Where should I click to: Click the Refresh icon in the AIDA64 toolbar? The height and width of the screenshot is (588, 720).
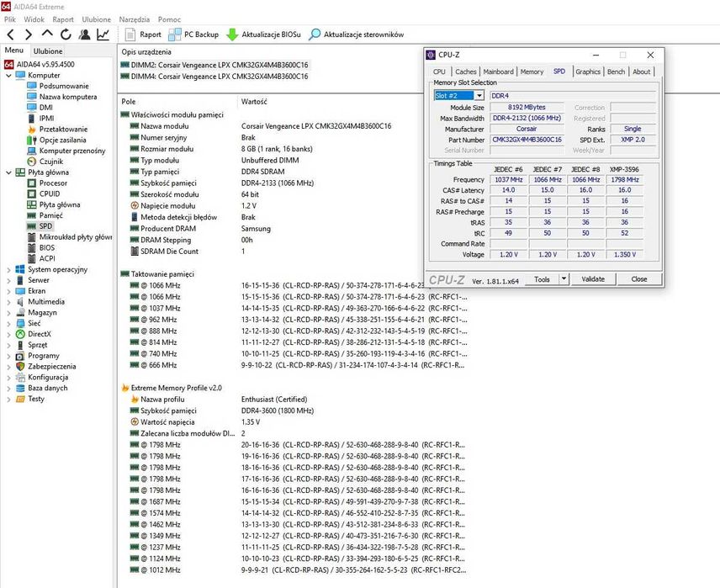[x=66, y=34]
